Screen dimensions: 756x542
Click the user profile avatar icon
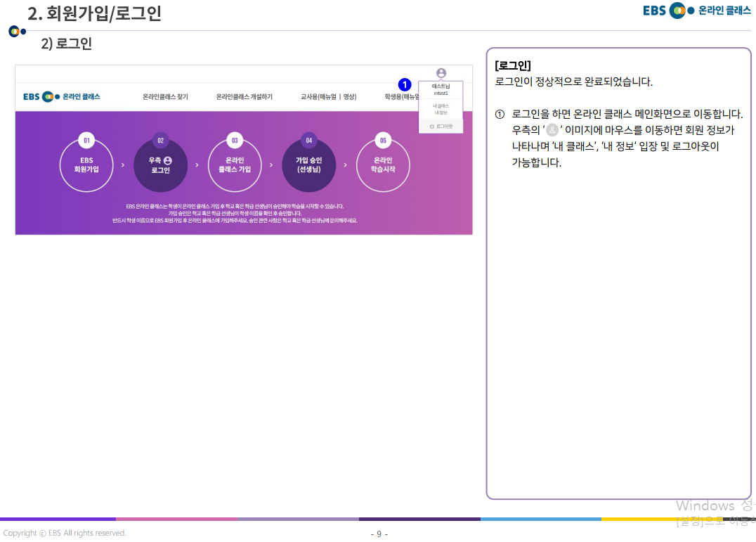click(441, 73)
